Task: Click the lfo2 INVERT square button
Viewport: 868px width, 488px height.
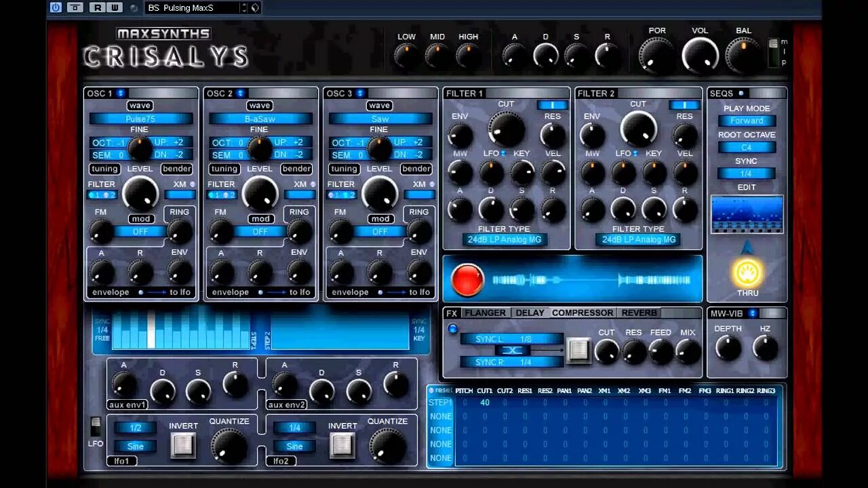Action: 342,445
